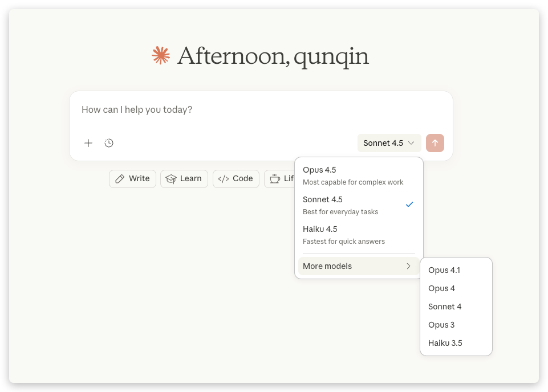Click the coffee cup Life icon
The image size is (548, 392).
click(x=275, y=179)
